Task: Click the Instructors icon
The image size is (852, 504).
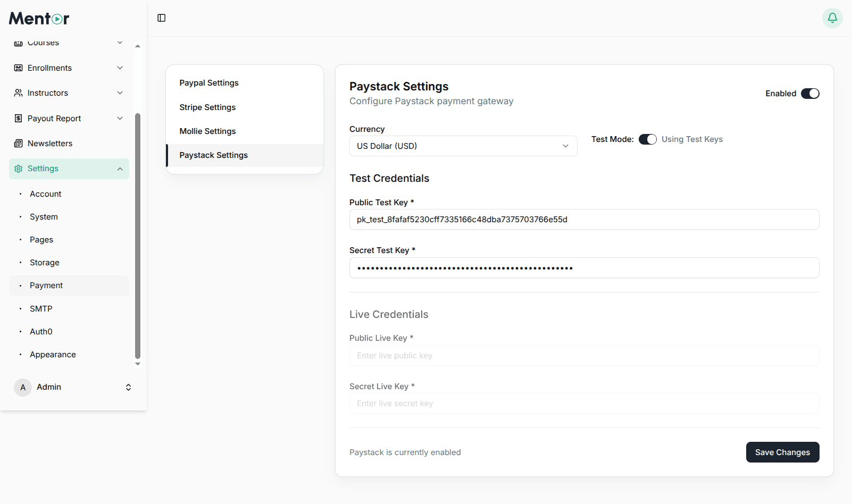Action: point(18,93)
